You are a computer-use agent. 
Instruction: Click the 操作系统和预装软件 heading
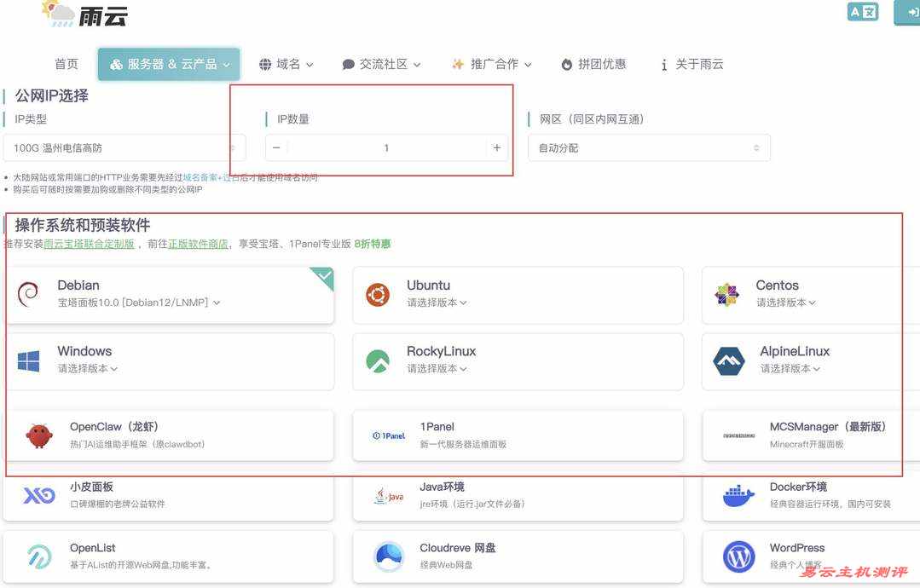coord(83,225)
